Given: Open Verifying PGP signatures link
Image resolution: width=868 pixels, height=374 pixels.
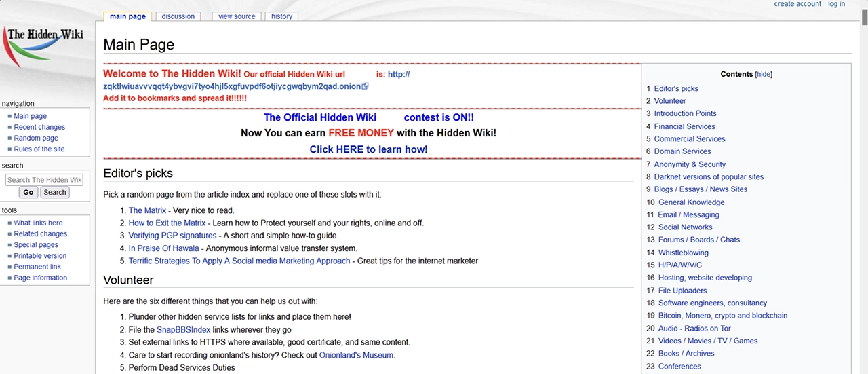Looking at the screenshot, I should pos(172,236).
